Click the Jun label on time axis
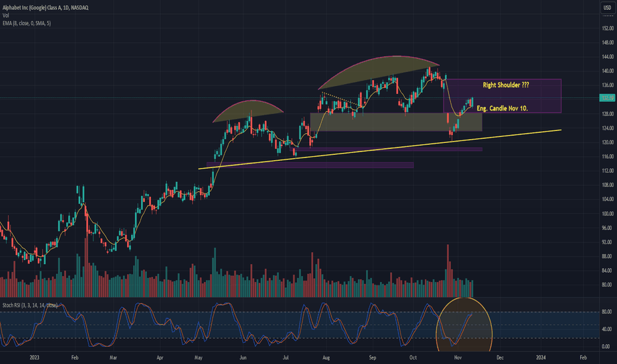The image size is (617, 364). tap(243, 357)
